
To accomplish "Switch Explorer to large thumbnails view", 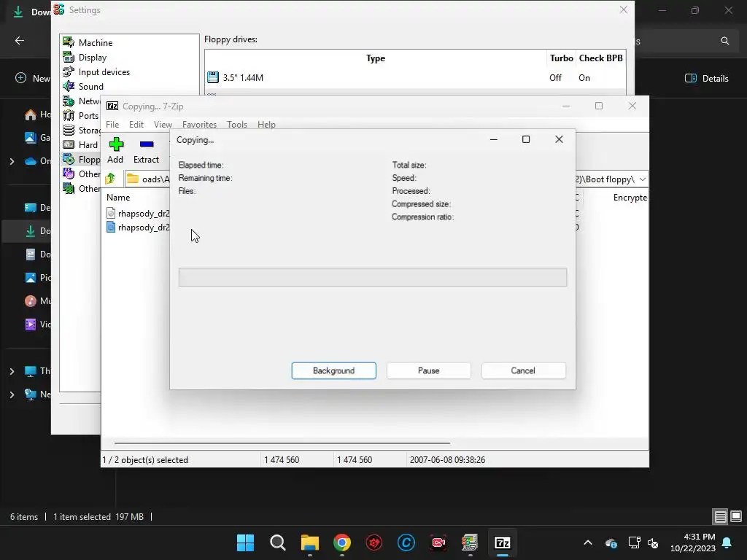I will coord(736,517).
